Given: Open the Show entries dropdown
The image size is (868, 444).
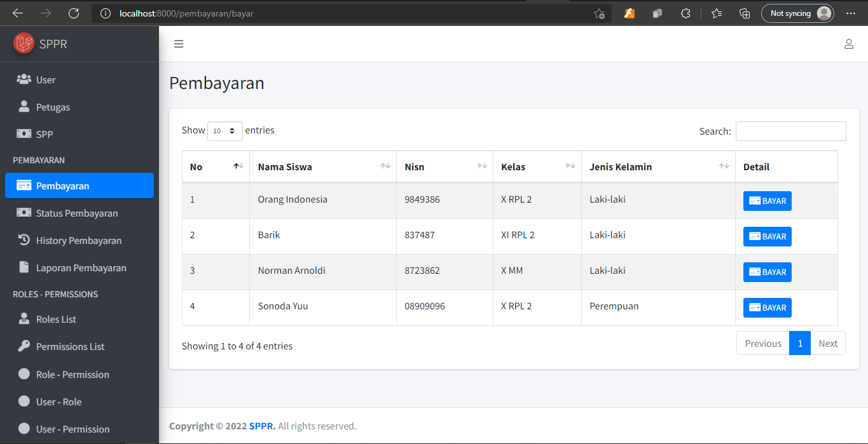Looking at the screenshot, I should 224,130.
